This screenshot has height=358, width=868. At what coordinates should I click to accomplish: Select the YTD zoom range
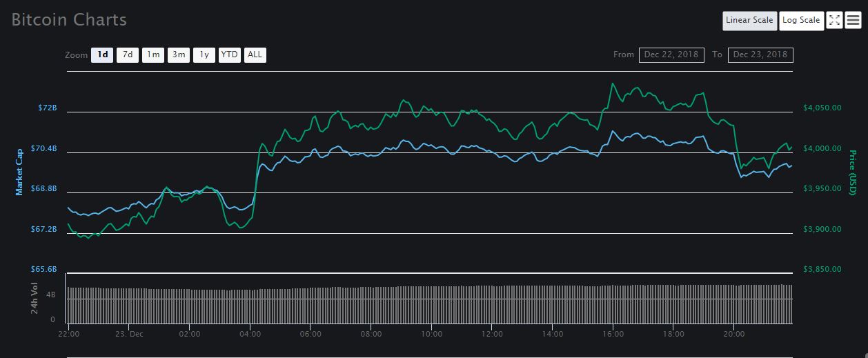pyautogui.click(x=230, y=54)
